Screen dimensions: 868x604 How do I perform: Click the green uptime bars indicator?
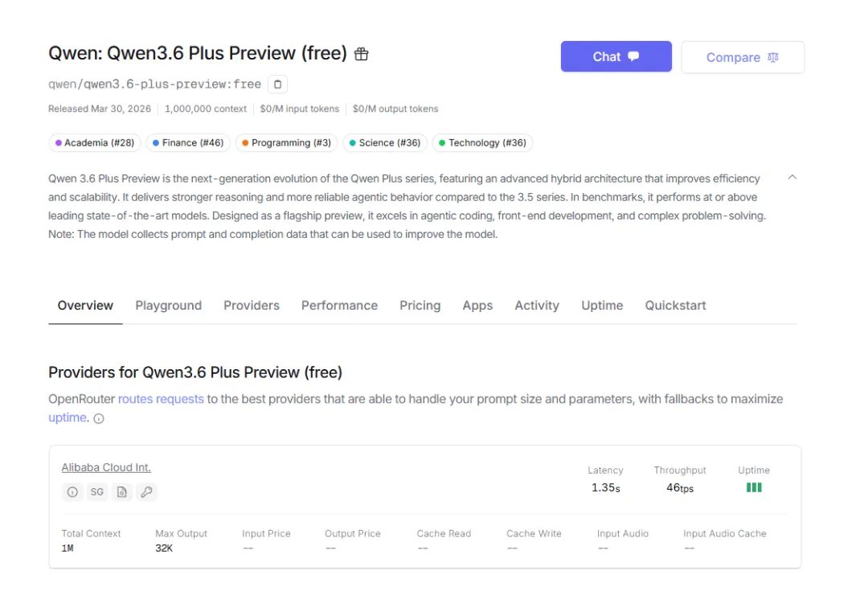(753, 487)
